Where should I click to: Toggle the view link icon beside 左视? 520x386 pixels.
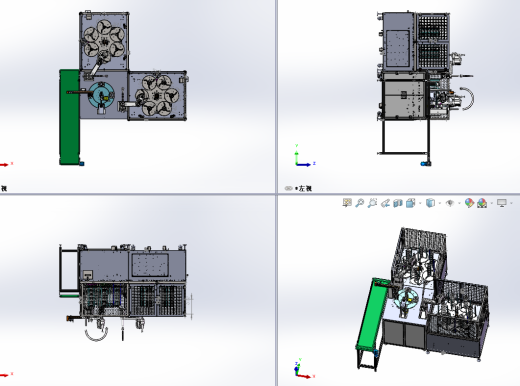(289, 189)
